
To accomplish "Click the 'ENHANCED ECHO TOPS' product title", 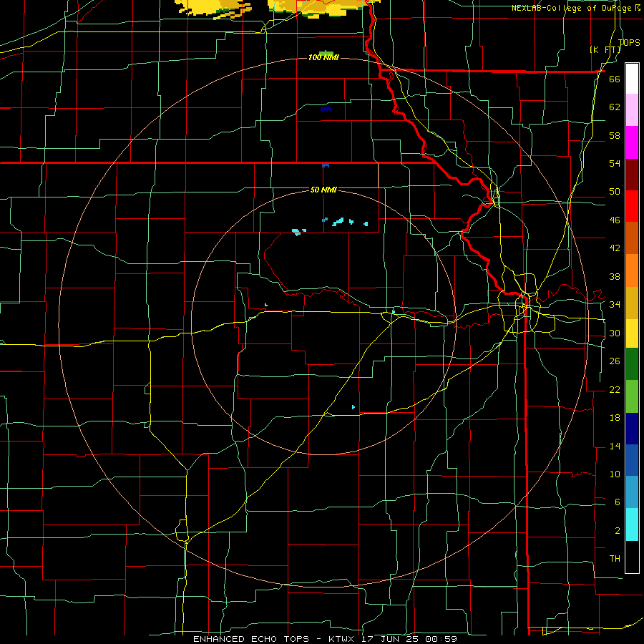I will (x=251, y=639).
